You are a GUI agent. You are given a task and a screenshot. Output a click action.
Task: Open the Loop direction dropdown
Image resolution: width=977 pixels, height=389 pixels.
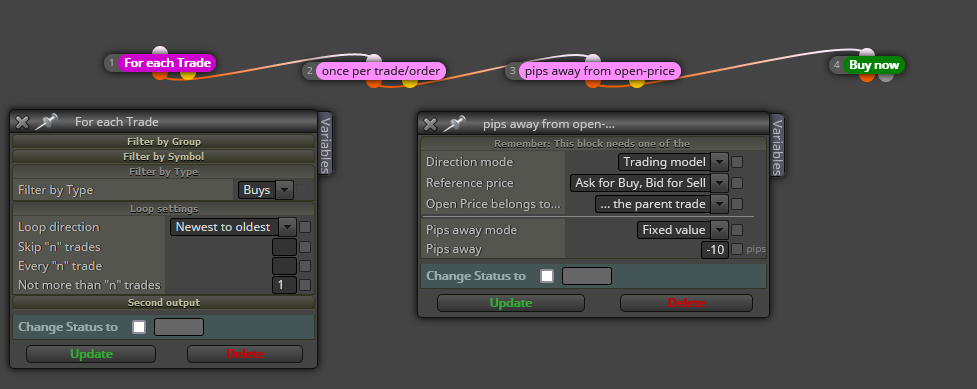pyautogui.click(x=234, y=227)
